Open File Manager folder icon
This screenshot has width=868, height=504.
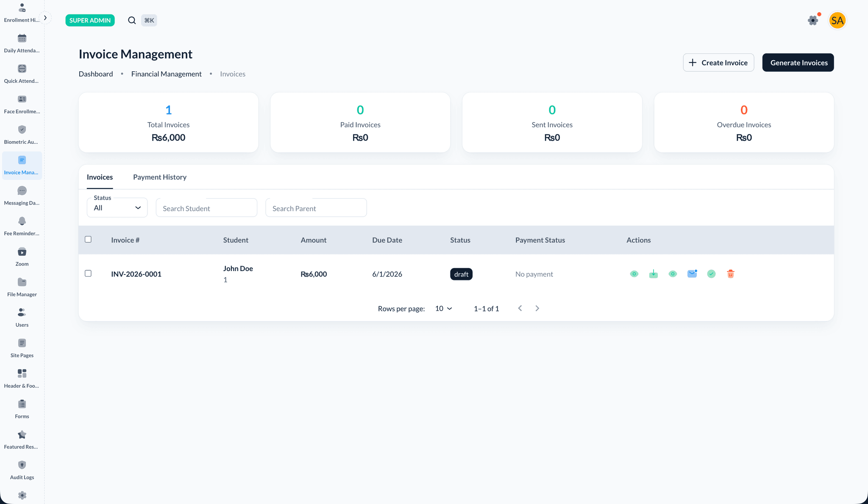(x=22, y=282)
